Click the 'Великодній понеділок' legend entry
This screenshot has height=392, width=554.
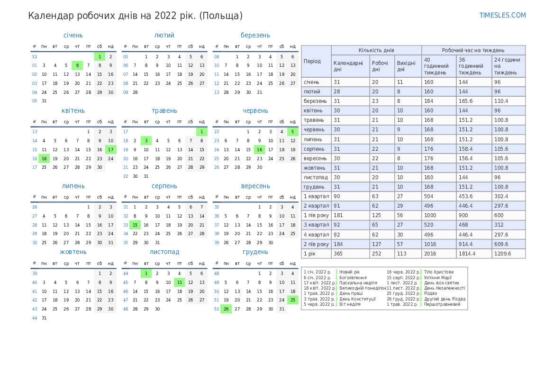point(363,289)
